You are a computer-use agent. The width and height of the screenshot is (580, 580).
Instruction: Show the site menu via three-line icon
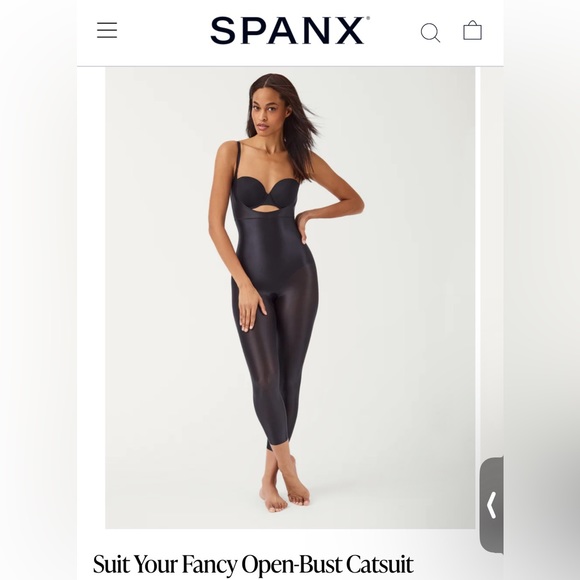(x=107, y=30)
